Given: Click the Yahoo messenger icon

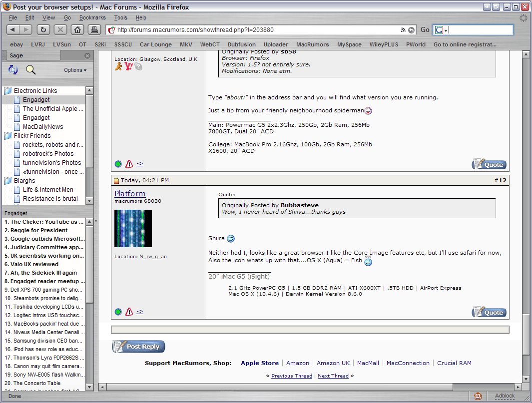Looking at the screenshot, I should (x=128, y=66).
